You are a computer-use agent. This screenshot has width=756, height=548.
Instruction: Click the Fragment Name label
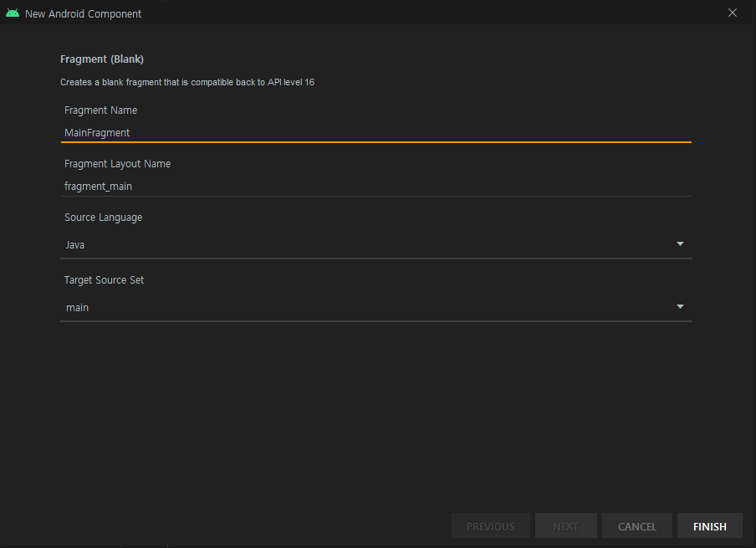click(100, 110)
